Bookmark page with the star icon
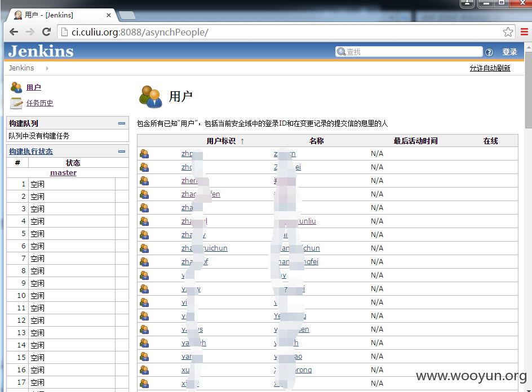 pos(508,32)
